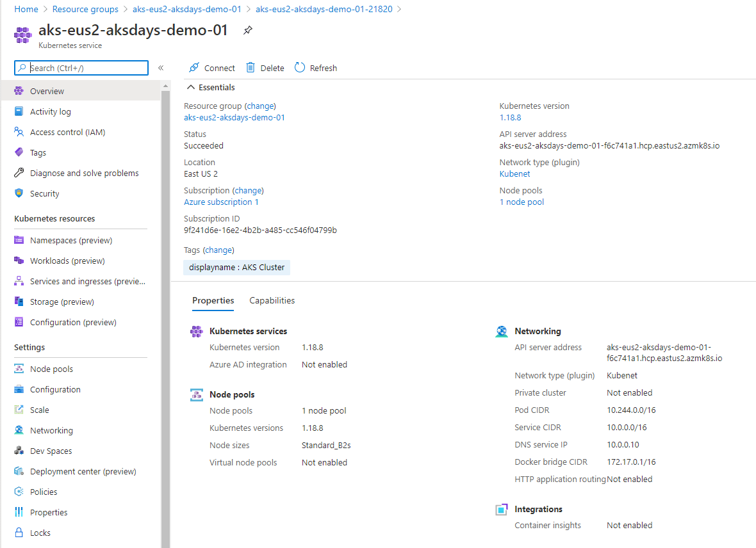756x548 pixels.
Task: Click the Scale icon in sidebar
Action: tap(19, 410)
